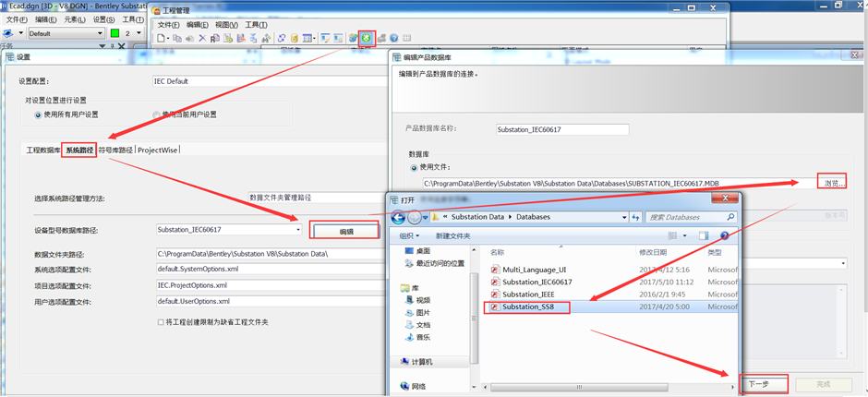Switch to the 工程数据库 tab
This screenshot has width=868, height=397.
click(x=43, y=150)
